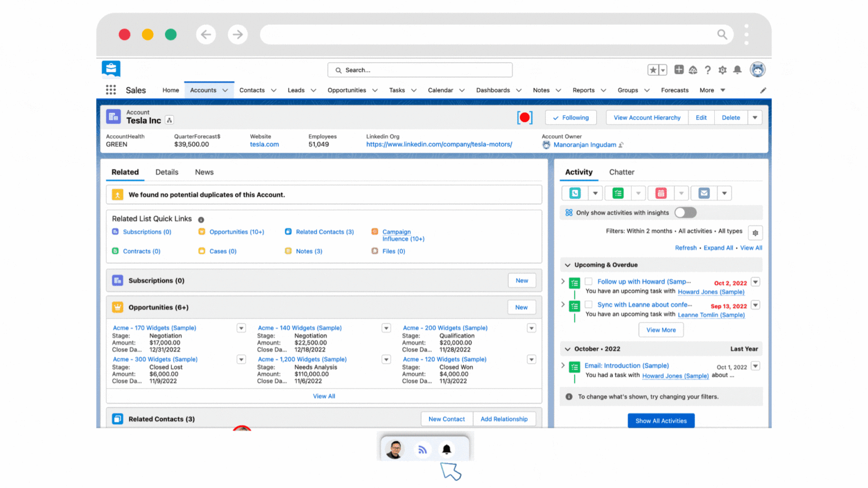
Task: Click the Account Owner change icon
Action: pos(621,145)
